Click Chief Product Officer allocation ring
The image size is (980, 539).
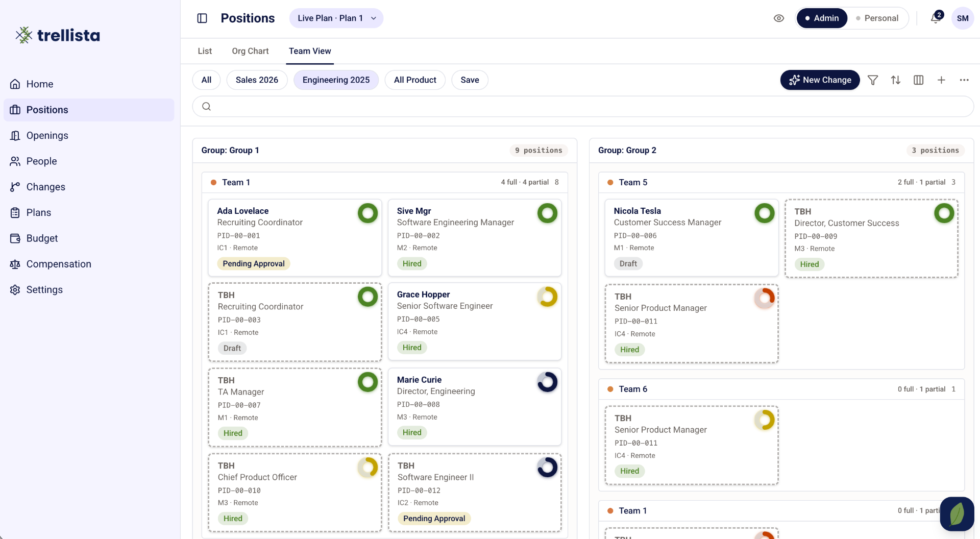[367, 467]
